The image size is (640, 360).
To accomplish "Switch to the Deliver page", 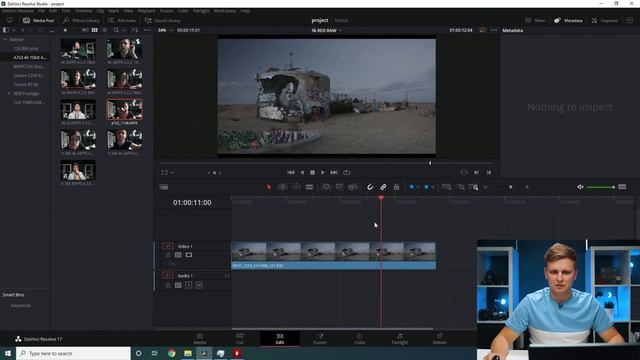I will click(x=440, y=339).
